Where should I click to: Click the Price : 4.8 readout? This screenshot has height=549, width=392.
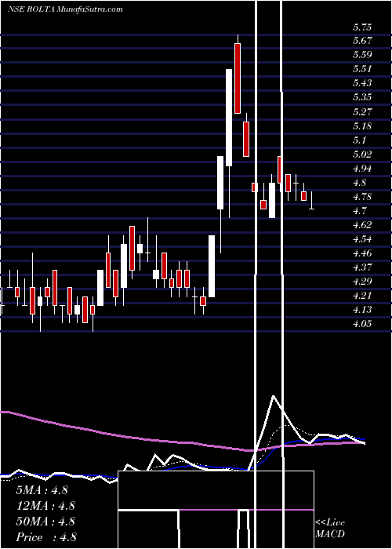pos(46,537)
